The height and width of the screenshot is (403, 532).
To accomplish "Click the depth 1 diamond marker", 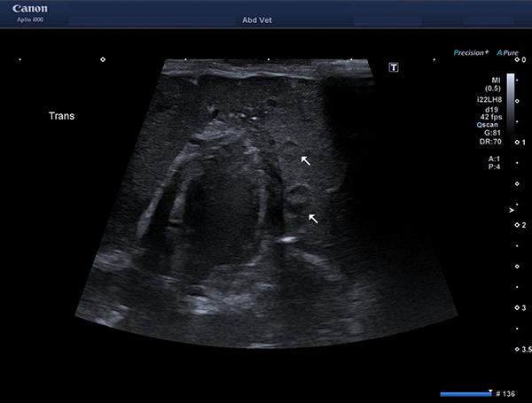I will pyautogui.click(x=517, y=143).
